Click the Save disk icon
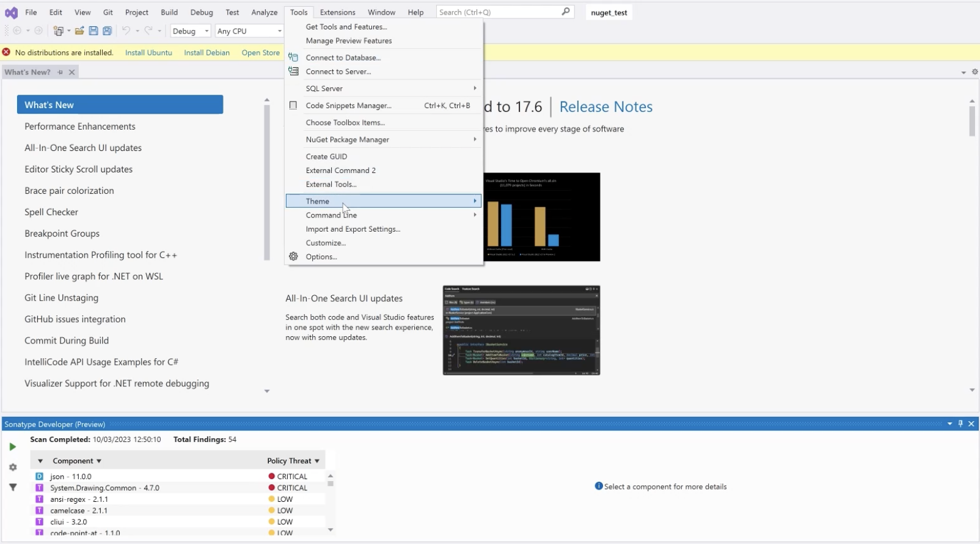 (x=93, y=31)
